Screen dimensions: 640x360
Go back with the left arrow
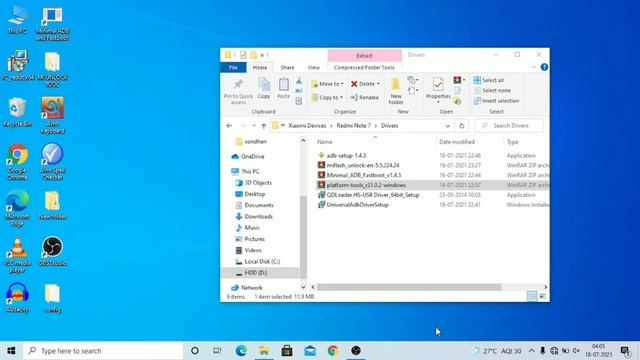pyautogui.click(x=229, y=126)
